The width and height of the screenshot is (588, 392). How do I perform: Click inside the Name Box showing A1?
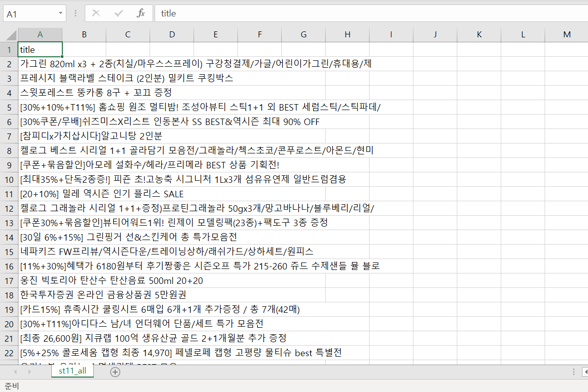pos(29,13)
